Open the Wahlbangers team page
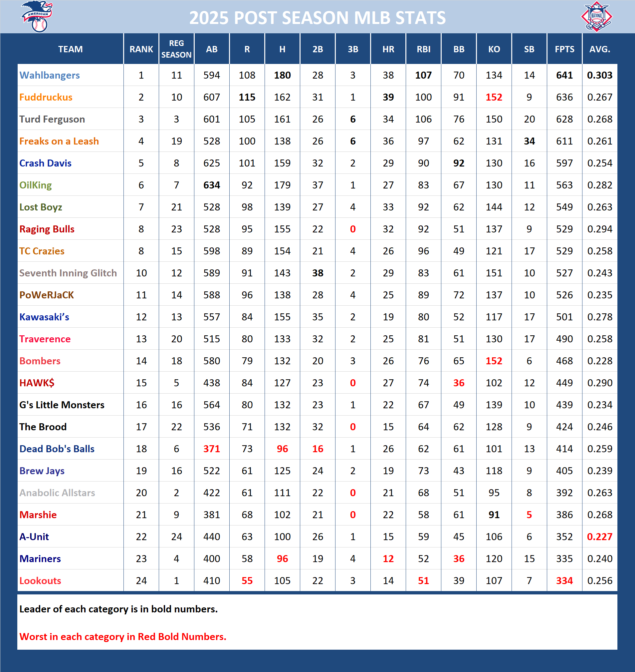Screen dimensions: 635x672 (x=50, y=75)
